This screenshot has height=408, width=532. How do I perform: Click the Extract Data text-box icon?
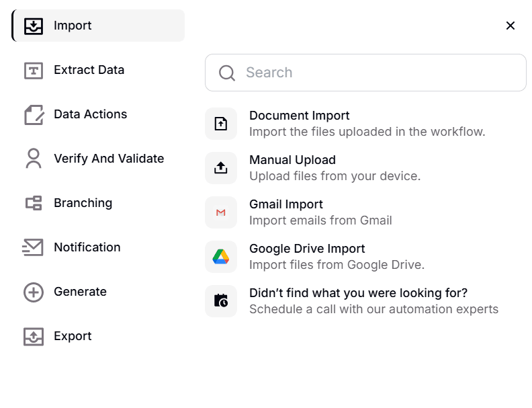(x=34, y=71)
